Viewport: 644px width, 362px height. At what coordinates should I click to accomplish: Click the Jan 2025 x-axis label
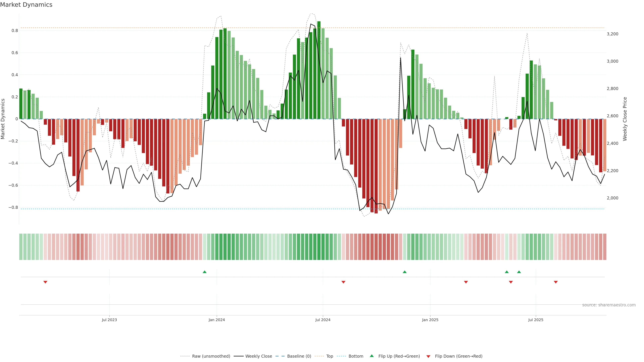(x=430, y=320)
